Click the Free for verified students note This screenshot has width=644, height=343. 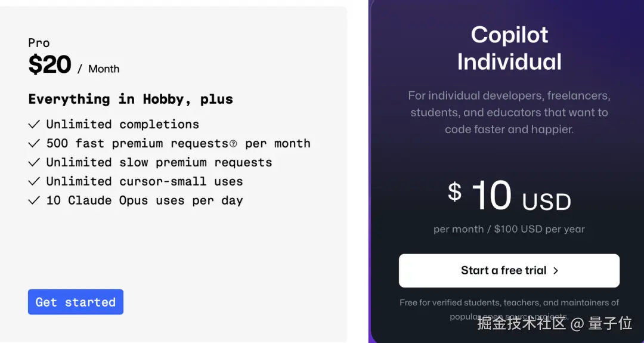point(509,303)
